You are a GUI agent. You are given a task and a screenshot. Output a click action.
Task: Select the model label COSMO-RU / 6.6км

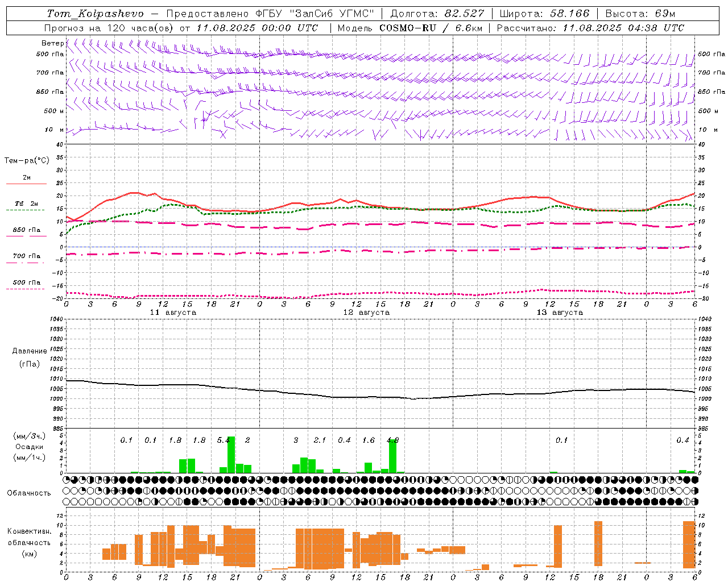click(x=431, y=28)
